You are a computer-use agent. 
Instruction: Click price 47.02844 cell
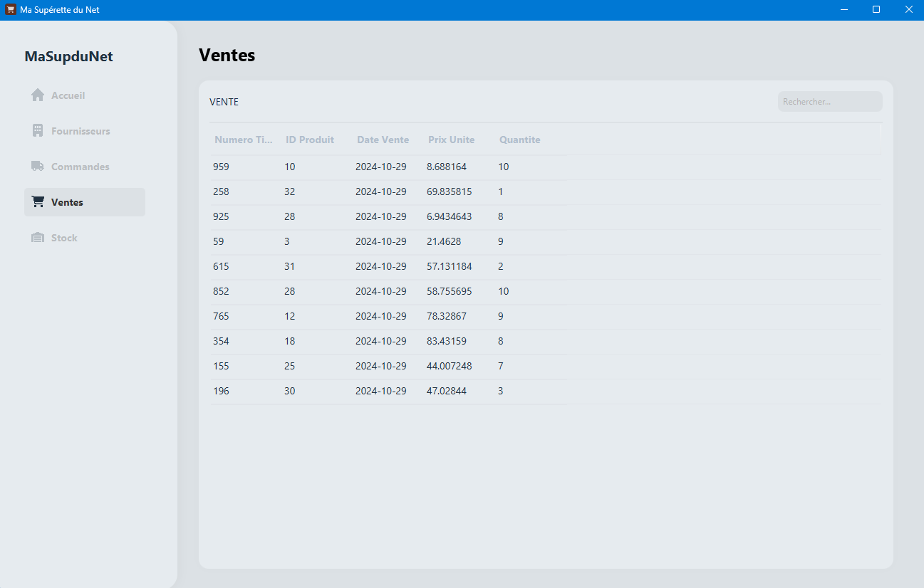460,391
